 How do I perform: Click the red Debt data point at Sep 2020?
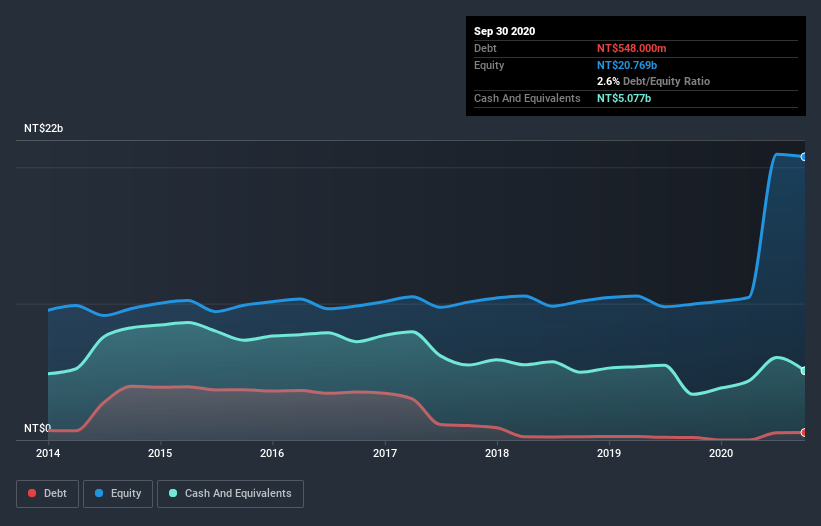[804, 432]
